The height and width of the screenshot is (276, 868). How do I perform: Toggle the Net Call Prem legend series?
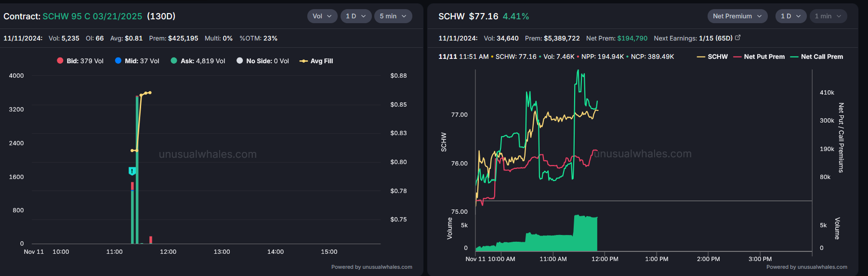tap(817, 56)
